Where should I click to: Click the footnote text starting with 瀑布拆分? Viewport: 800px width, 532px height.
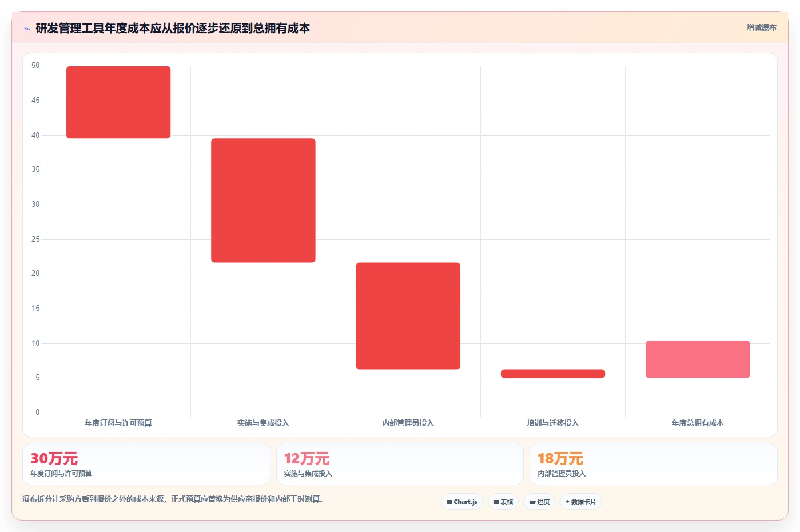(x=174, y=499)
